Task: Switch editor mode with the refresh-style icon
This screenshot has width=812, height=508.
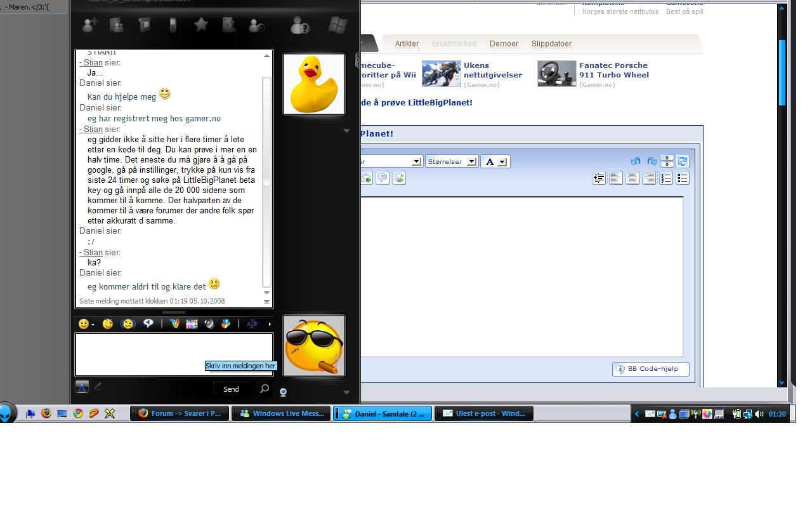Action: pos(683,161)
